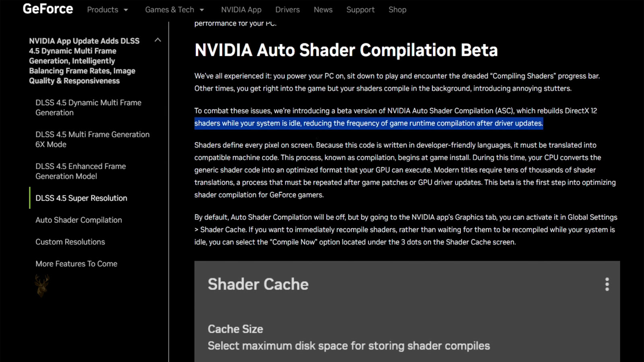Click the deer emblem icon in sidebar
Image resolution: width=644 pixels, height=362 pixels.
(x=42, y=286)
